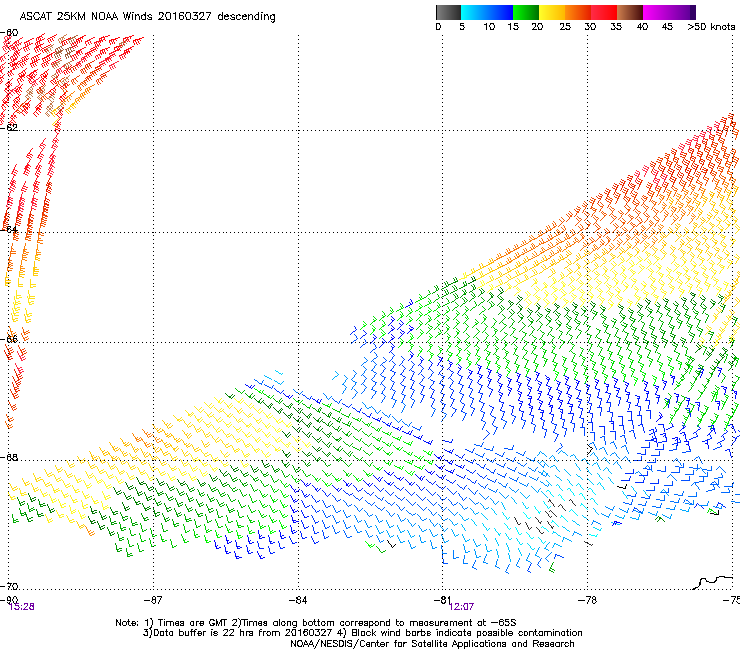Click the '>50 knots' legend label
The image size is (740, 650).
(x=711, y=27)
